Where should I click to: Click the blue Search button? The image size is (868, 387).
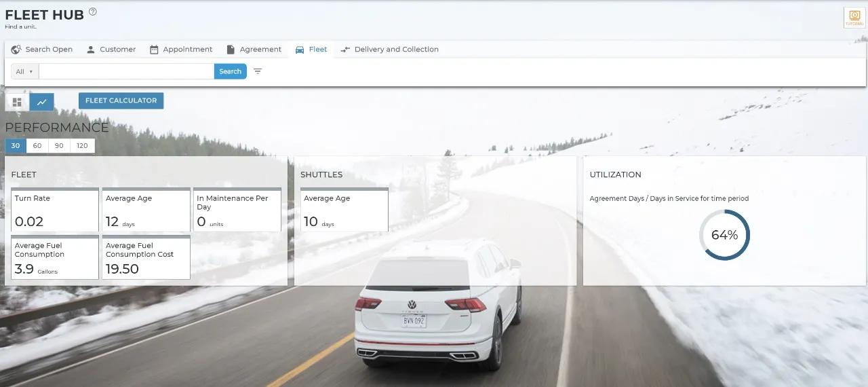pyautogui.click(x=231, y=71)
